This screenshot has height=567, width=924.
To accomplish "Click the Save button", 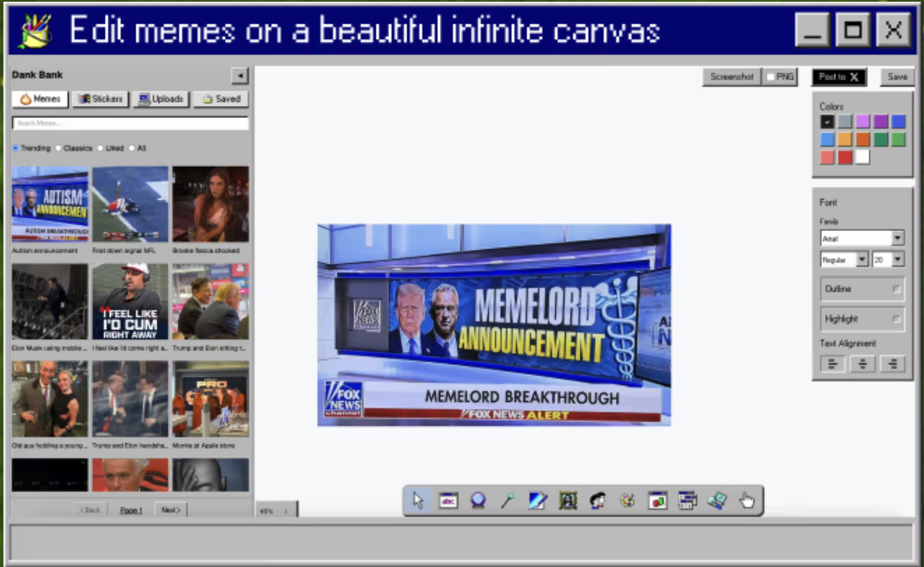I will click(898, 77).
